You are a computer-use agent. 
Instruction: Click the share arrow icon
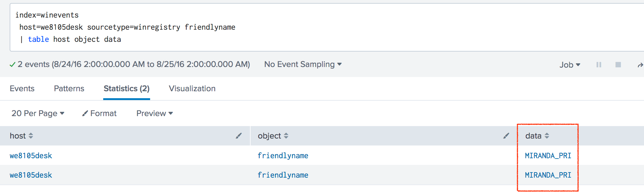[x=640, y=65]
